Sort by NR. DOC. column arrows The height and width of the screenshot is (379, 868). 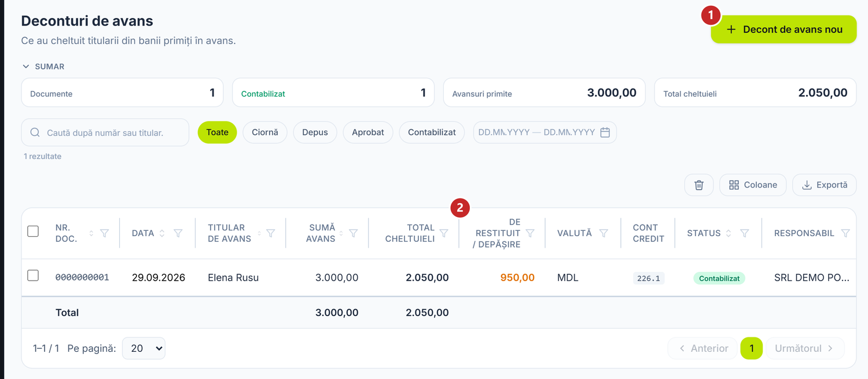point(91,233)
